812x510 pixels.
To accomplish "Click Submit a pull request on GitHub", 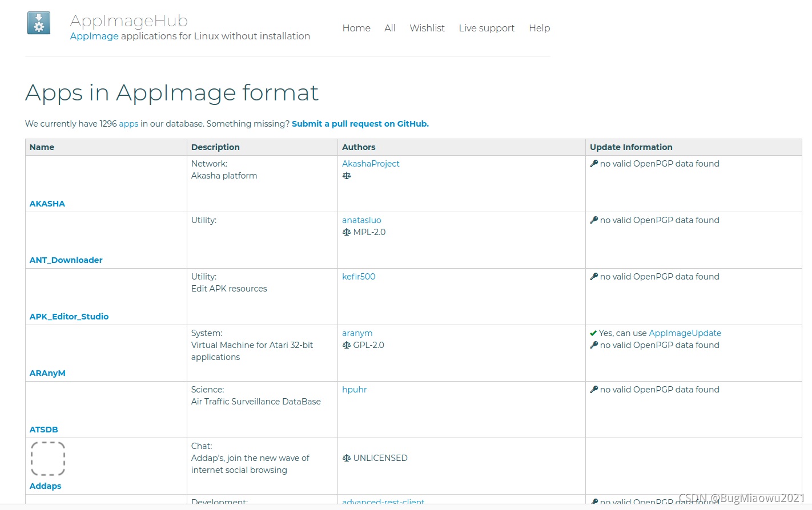I will tap(360, 123).
